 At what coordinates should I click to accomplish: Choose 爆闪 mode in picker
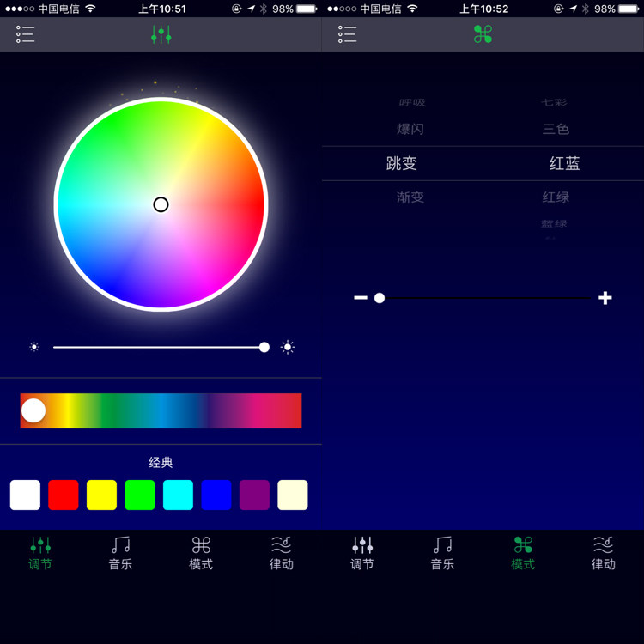pos(410,129)
